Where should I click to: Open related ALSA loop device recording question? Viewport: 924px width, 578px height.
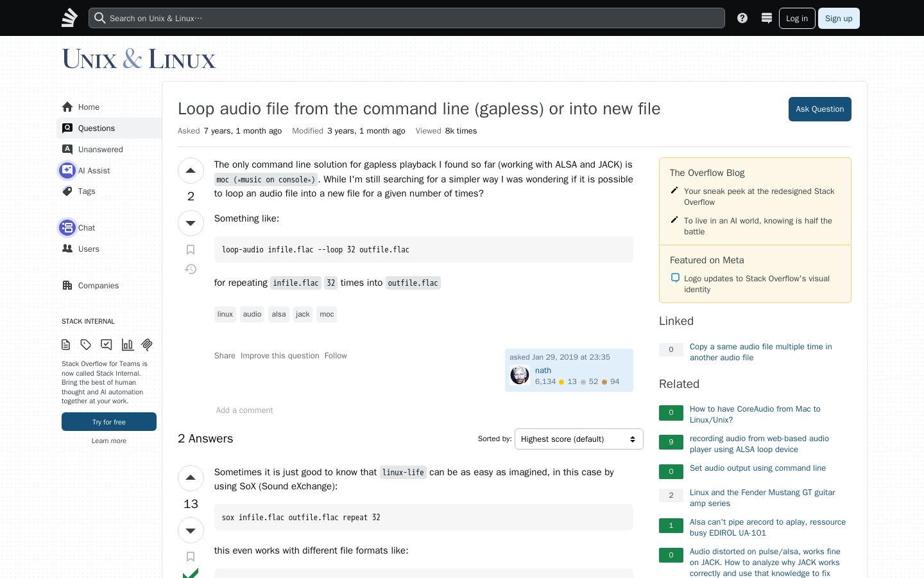coord(759,444)
